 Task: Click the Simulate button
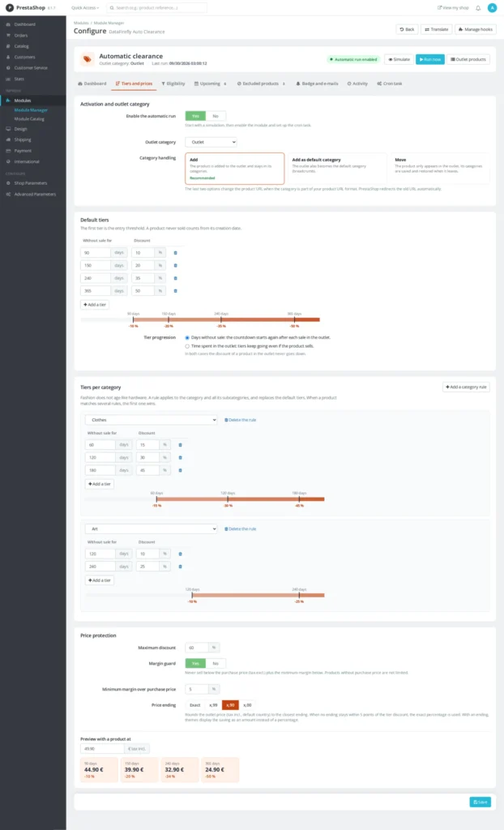(x=399, y=59)
